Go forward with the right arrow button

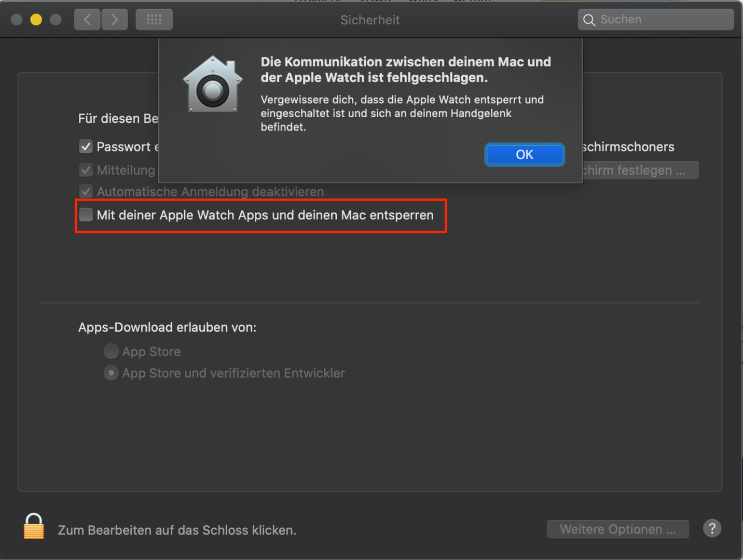tap(115, 20)
